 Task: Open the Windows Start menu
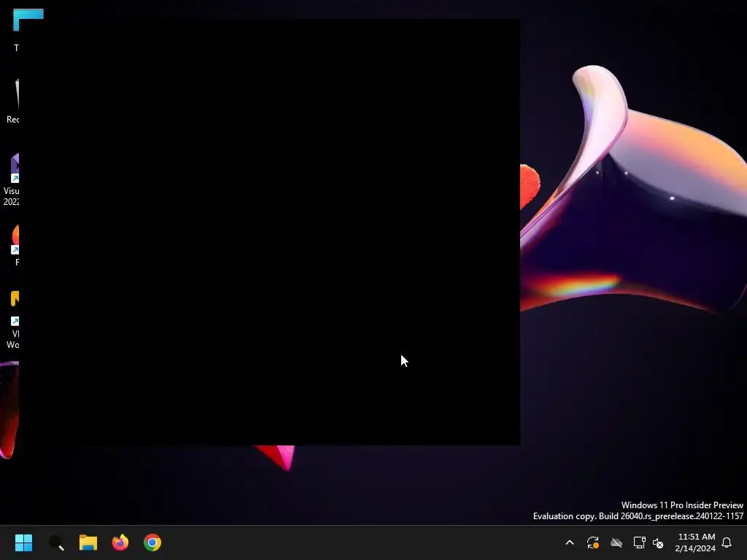pos(23,542)
